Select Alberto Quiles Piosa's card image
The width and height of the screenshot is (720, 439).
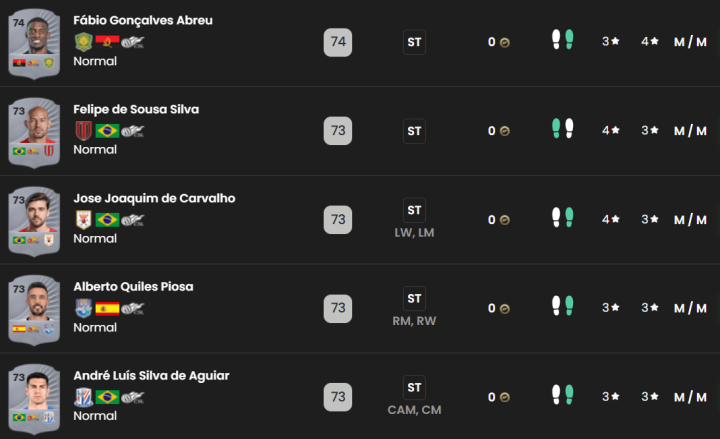coord(34,309)
